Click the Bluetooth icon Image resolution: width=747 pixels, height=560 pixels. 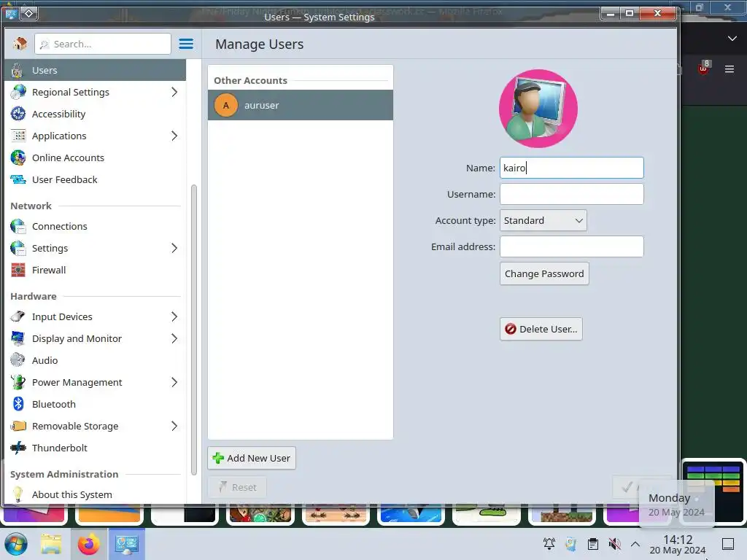click(18, 404)
